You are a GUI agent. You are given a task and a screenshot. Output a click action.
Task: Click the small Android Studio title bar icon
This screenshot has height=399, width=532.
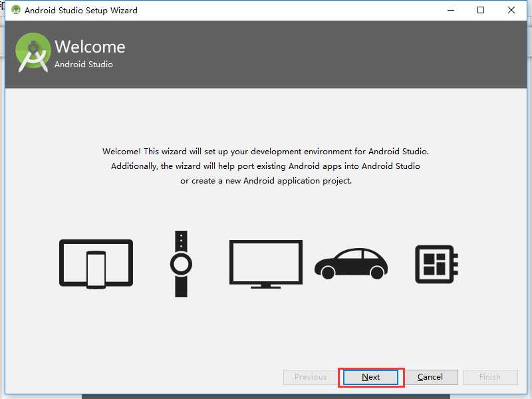click(x=15, y=10)
